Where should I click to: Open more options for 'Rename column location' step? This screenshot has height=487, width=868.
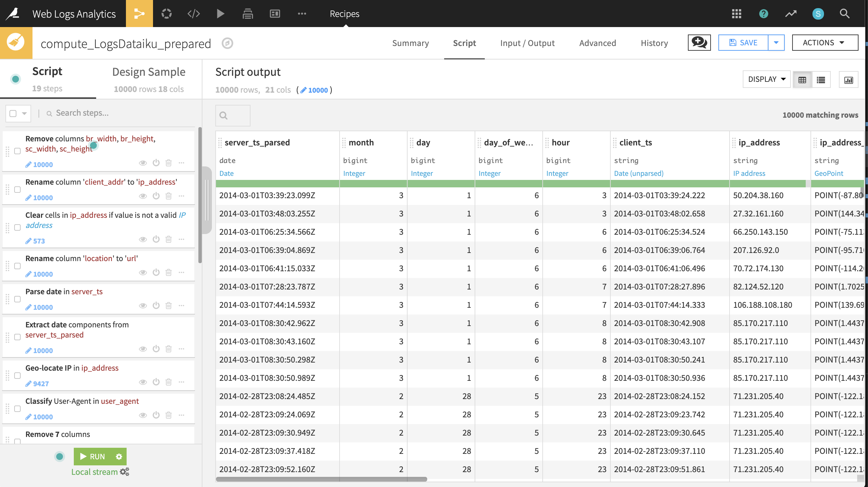[181, 273]
